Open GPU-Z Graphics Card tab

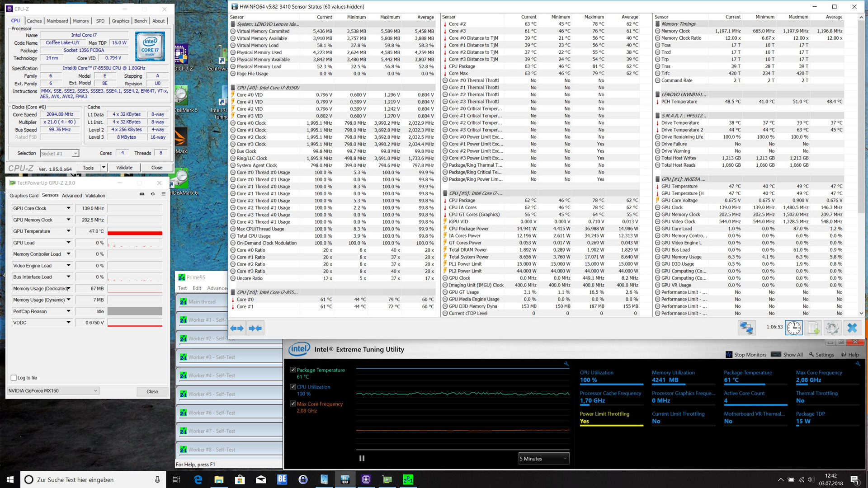(24, 196)
